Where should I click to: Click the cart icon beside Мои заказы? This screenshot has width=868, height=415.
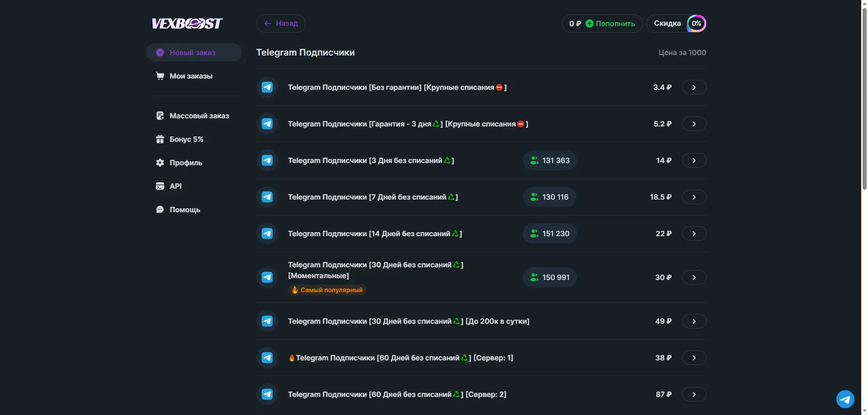(160, 76)
